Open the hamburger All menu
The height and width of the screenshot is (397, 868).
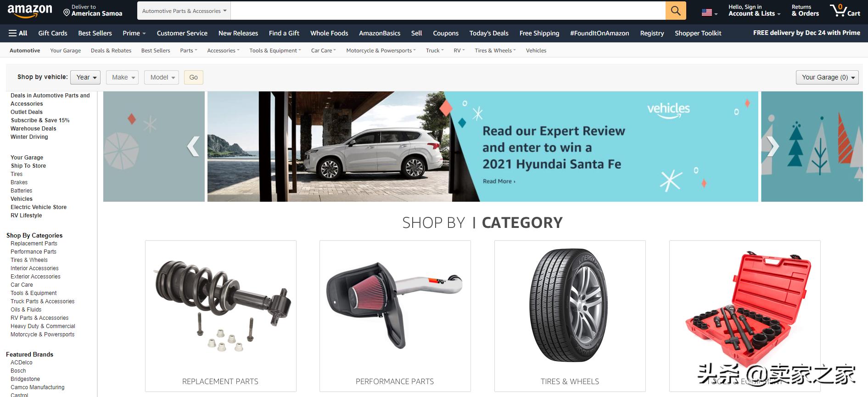pos(18,33)
